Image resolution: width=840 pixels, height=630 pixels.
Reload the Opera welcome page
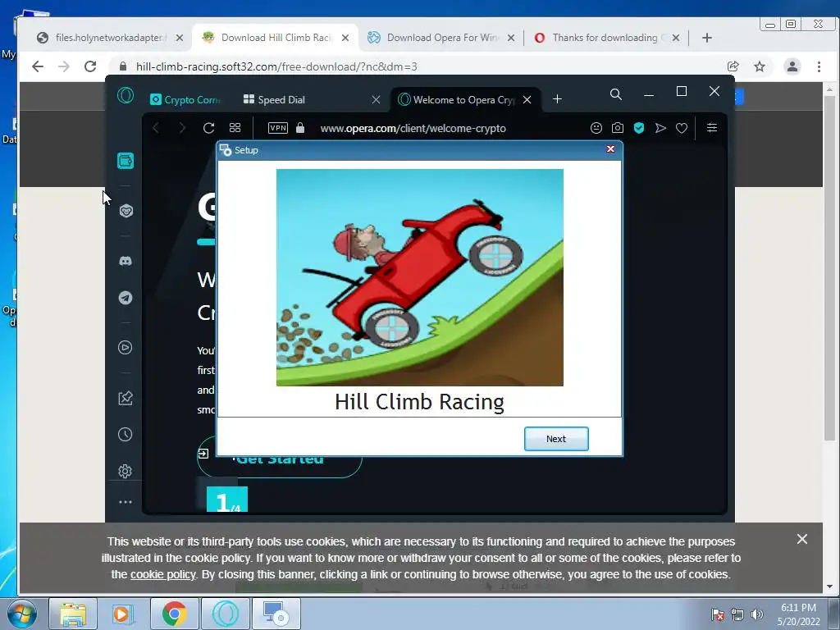(x=209, y=128)
